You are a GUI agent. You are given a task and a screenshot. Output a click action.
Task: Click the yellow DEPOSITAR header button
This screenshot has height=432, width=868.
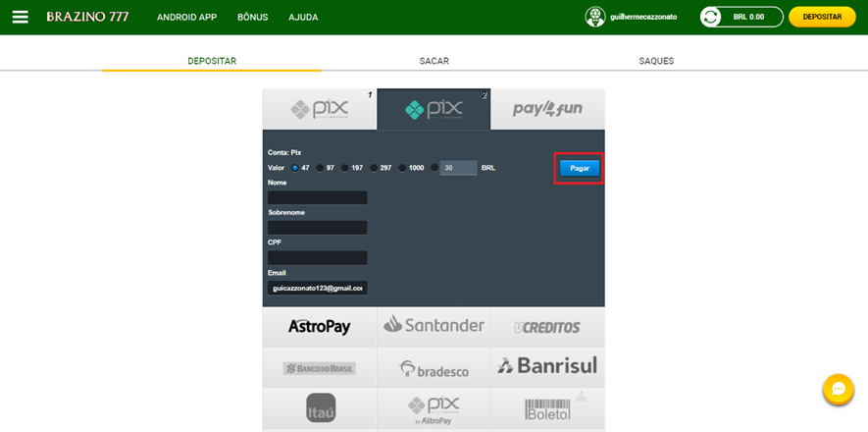[x=822, y=17]
